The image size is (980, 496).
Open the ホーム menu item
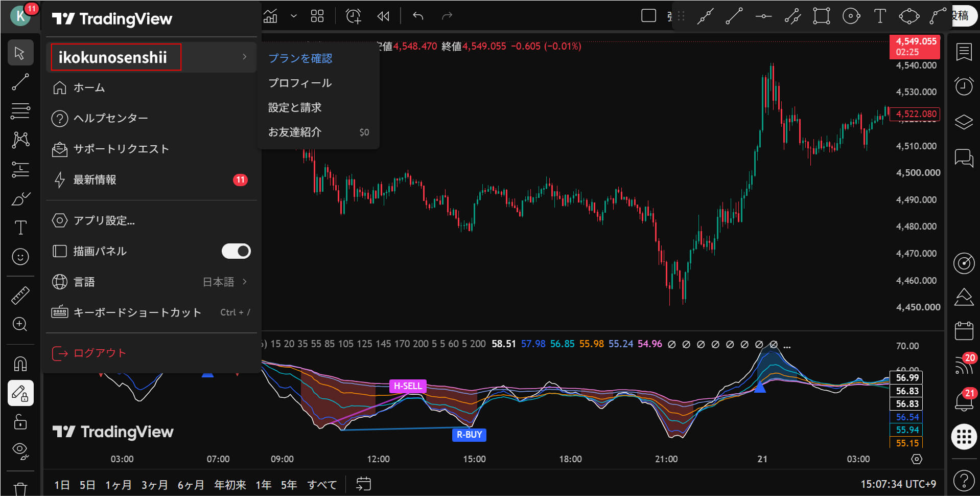click(x=151, y=88)
